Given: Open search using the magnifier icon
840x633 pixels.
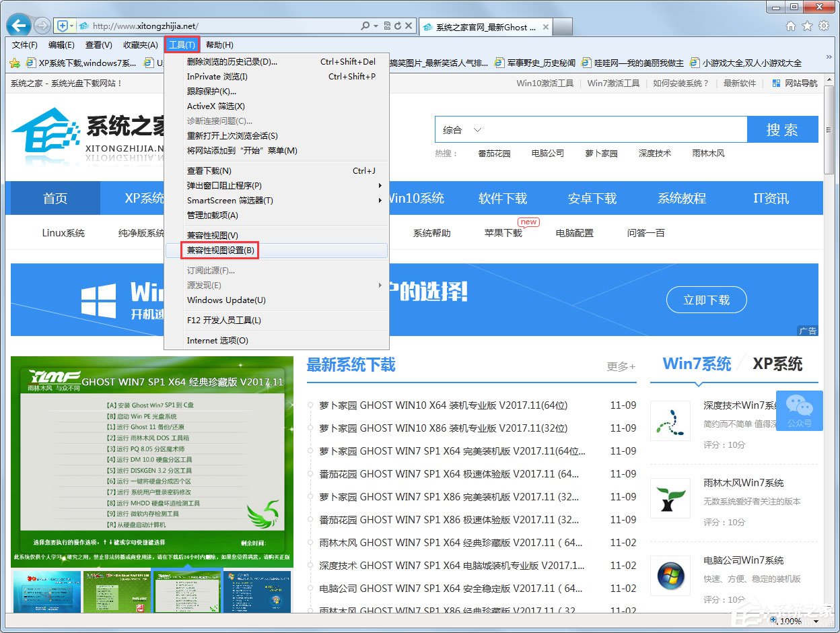Looking at the screenshot, I should pos(365,25).
